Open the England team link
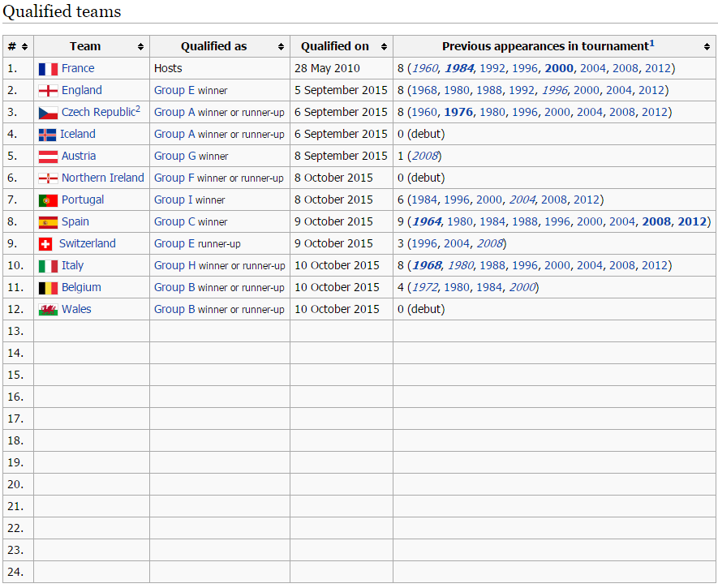718x588 pixels. [81, 90]
